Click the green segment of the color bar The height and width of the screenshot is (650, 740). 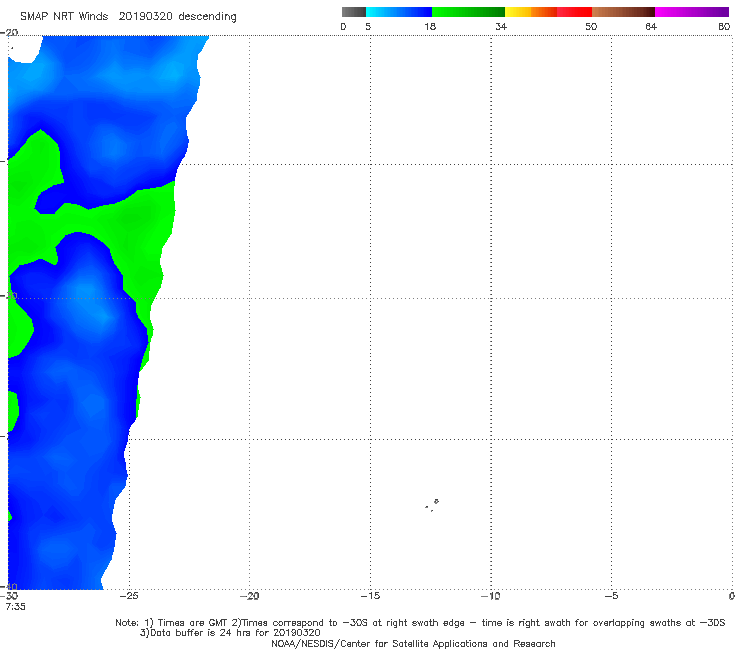468,12
